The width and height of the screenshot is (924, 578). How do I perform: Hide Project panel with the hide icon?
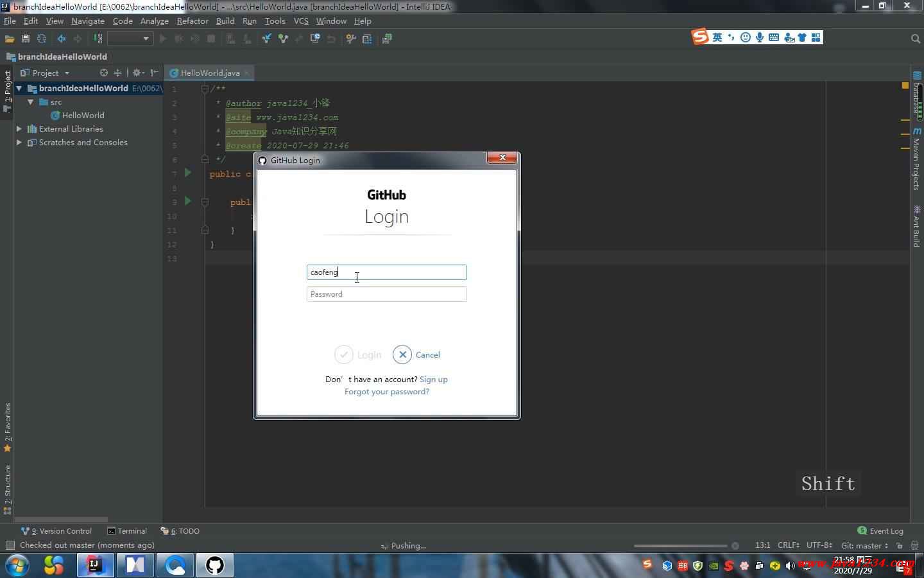[154, 73]
